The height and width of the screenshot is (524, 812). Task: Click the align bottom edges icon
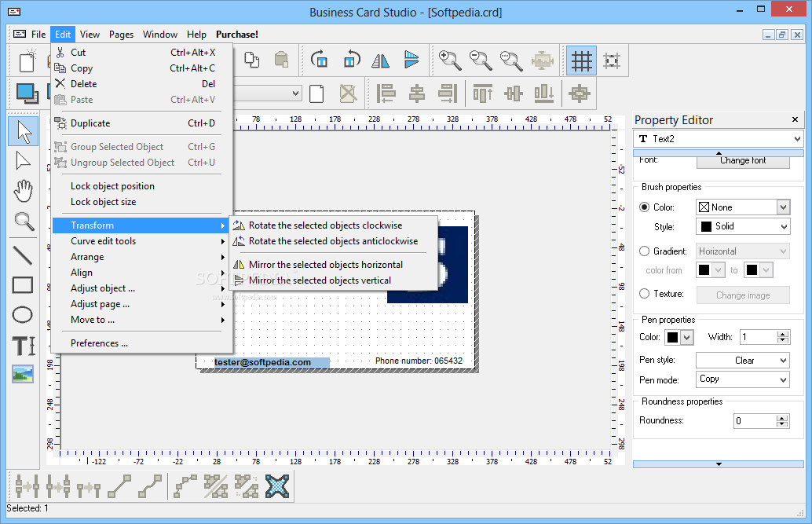click(x=543, y=93)
